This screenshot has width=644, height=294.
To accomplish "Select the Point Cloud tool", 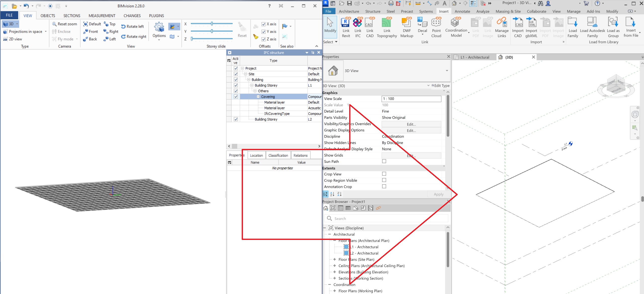I will pyautogui.click(x=436, y=23).
